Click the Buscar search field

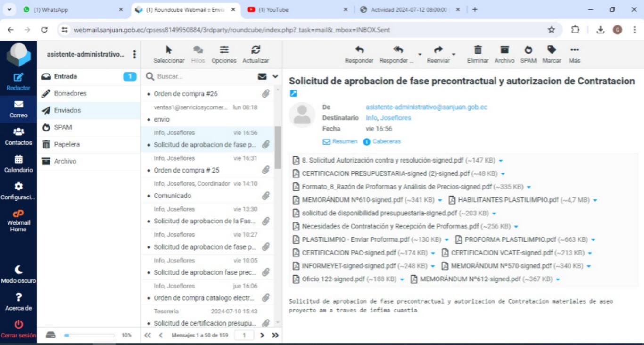click(203, 76)
